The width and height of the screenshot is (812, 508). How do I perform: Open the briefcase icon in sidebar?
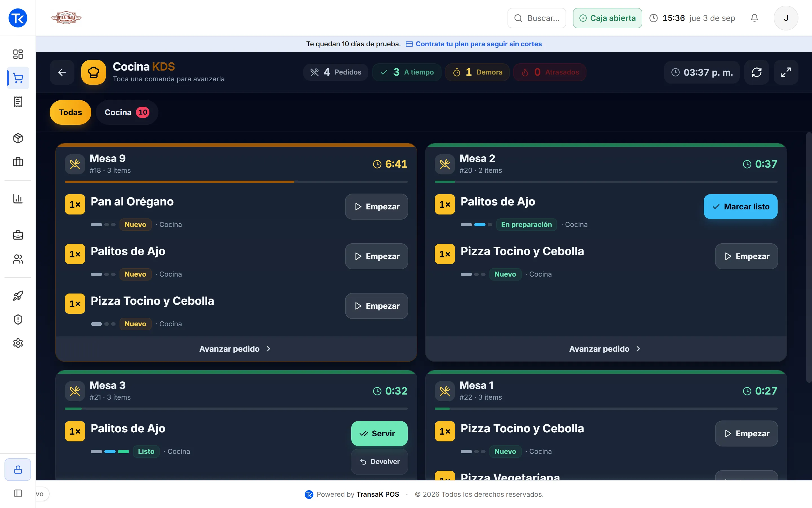(x=18, y=235)
